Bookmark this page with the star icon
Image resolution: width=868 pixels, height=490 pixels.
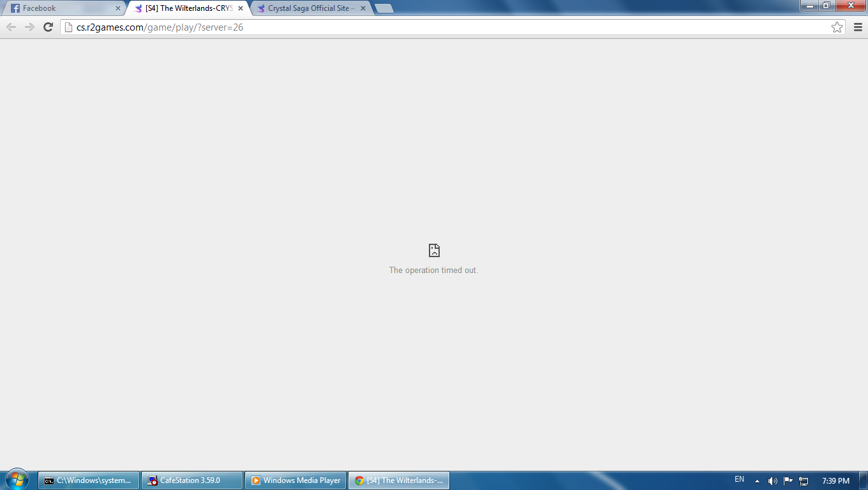[x=837, y=27]
